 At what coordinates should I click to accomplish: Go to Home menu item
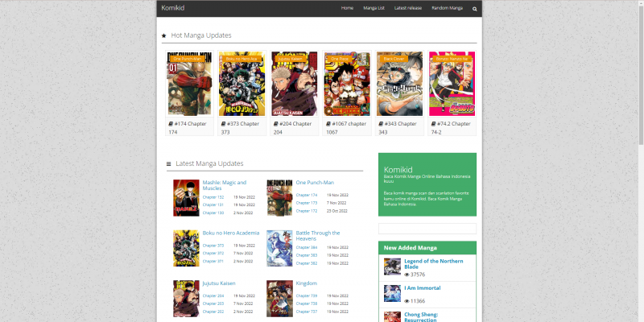pos(347,8)
